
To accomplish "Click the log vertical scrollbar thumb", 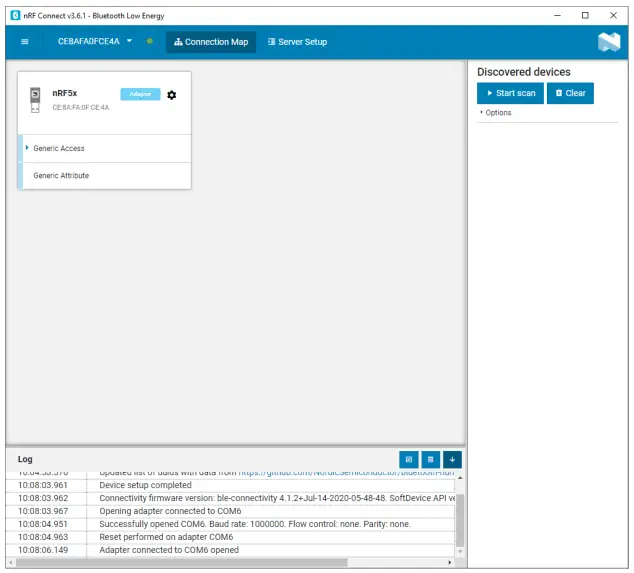I will coord(460,520).
